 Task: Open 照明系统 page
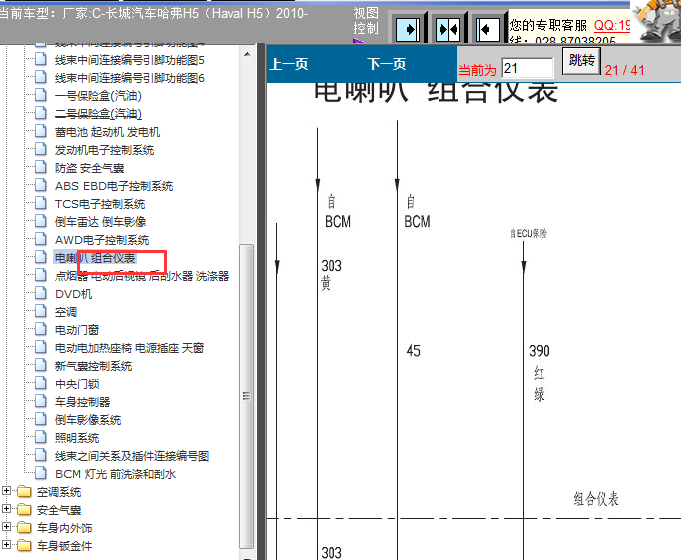(76, 438)
